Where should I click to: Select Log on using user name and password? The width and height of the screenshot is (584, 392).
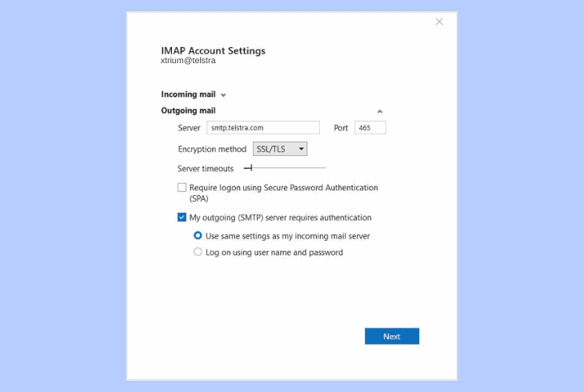(x=198, y=252)
